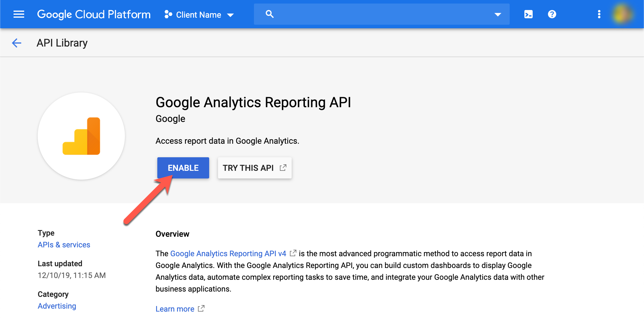Focus the top search input field
The image size is (644, 321).
(382, 14)
